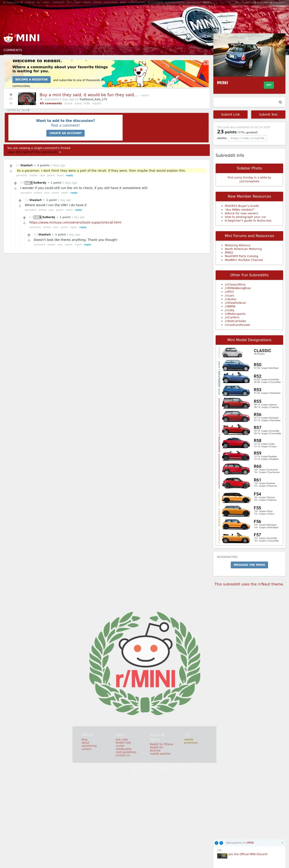Image resolution: width=289 pixels, height=868 pixels.
Task: Open the site rules footer link
Action: coord(122,740)
